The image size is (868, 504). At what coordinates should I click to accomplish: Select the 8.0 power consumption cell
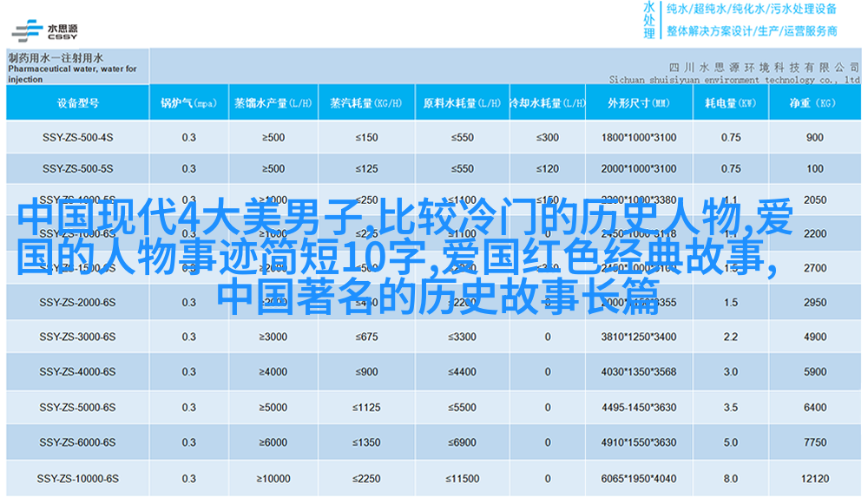coord(731,479)
